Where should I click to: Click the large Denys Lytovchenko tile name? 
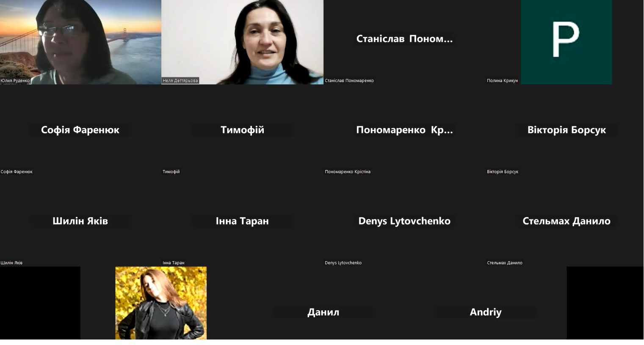[404, 221]
